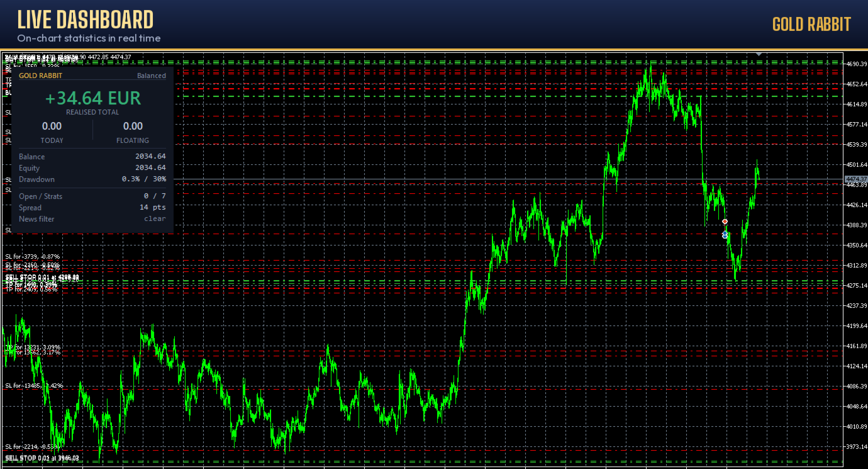Click the News filter clear status
Image resolution: width=868 pixels, height=469 pixels.
tap(155, 219)
